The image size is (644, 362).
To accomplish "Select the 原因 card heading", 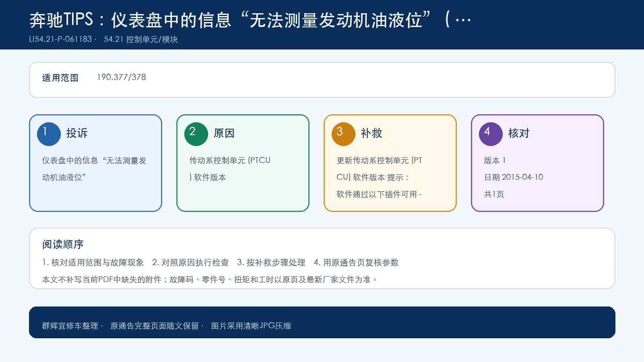I will (224, 133).
